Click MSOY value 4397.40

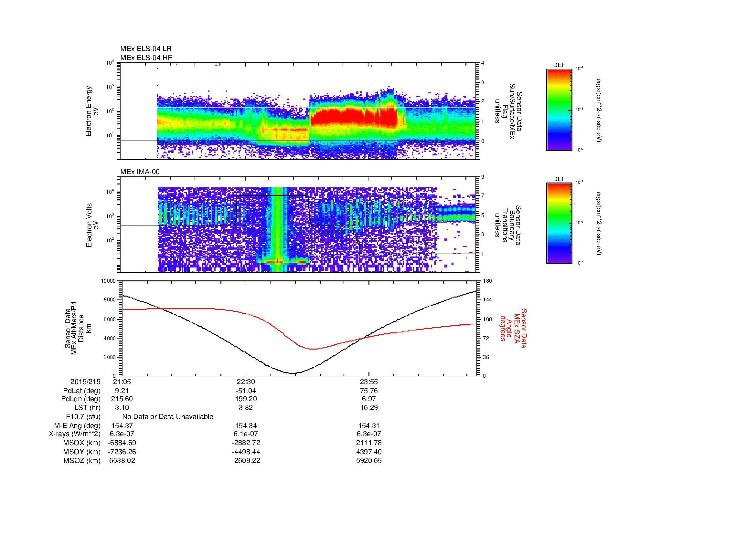(x=369, y=452)
